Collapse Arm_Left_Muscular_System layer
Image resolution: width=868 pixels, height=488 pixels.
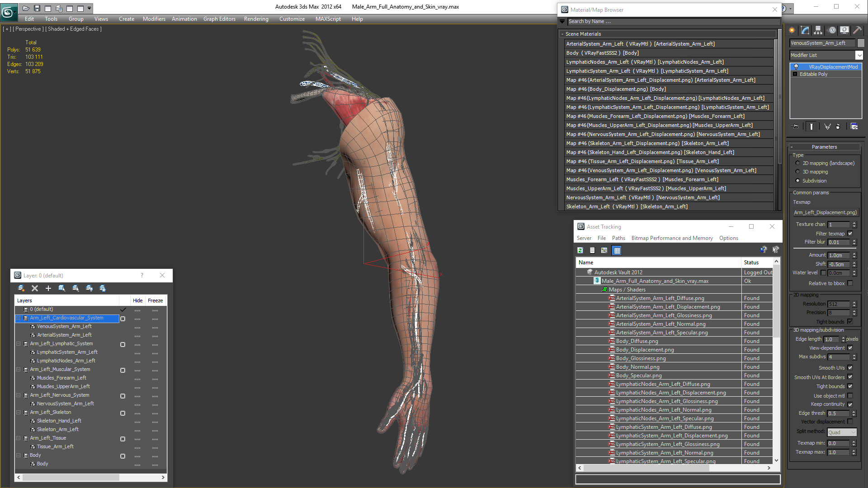click(19, 370)
